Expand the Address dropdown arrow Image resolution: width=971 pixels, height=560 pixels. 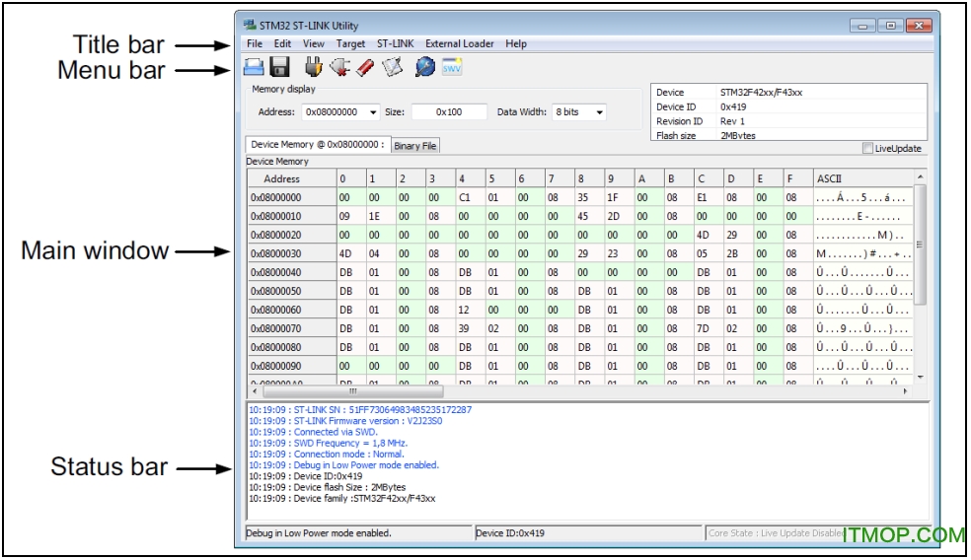click(x=373, y=112)
